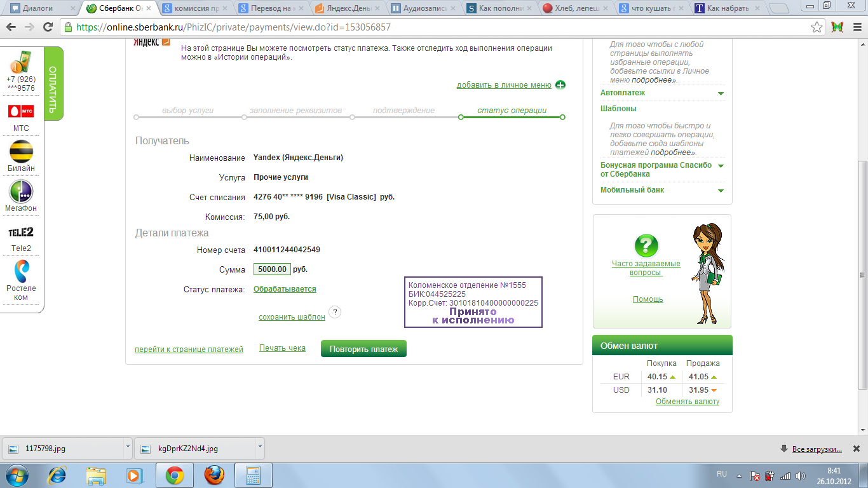
Task: Click the green FAQ question mark icon
Action: [646, 246]
